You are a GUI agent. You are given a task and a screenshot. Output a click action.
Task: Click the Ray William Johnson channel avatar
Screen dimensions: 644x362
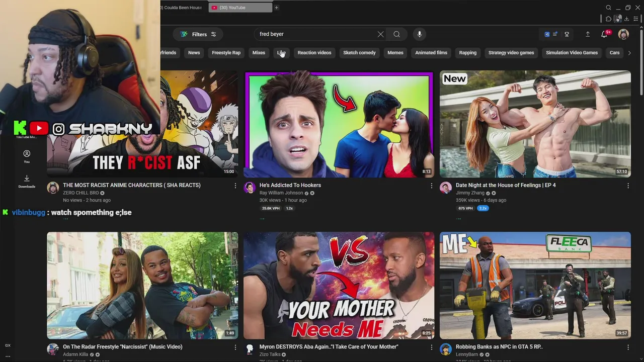[250, 188]
